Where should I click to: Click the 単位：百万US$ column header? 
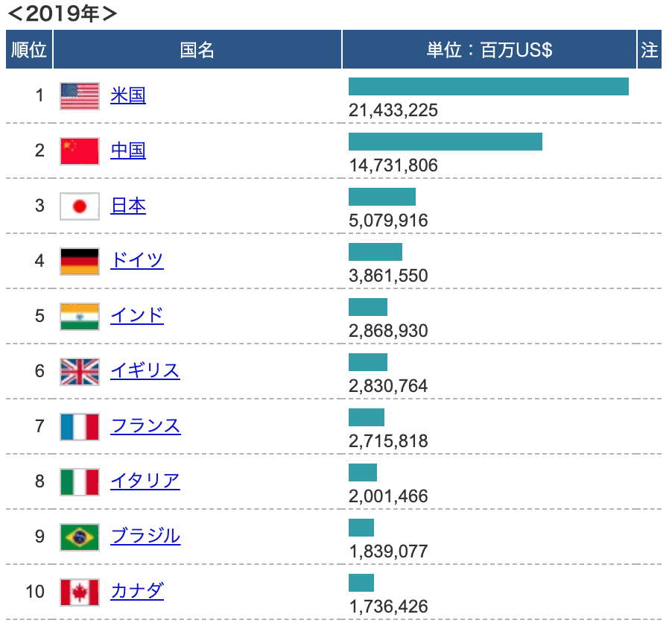pos(489,50)
